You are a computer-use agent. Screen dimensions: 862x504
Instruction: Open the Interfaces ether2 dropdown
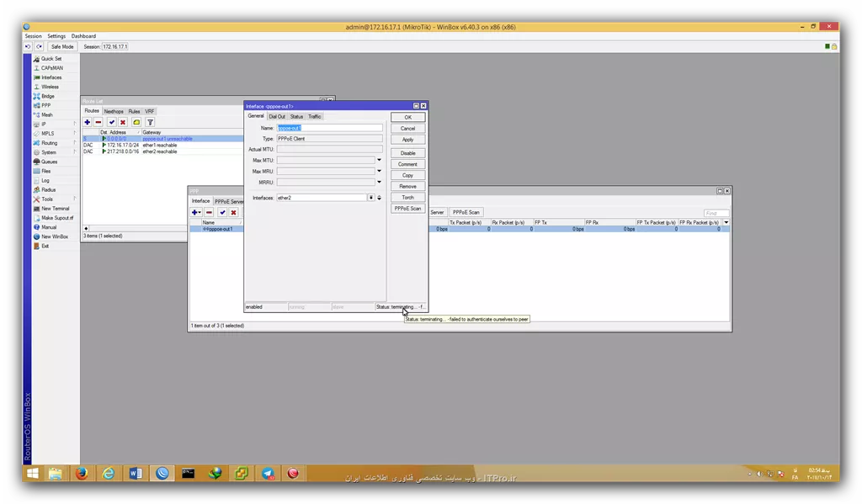click(371, 198)
